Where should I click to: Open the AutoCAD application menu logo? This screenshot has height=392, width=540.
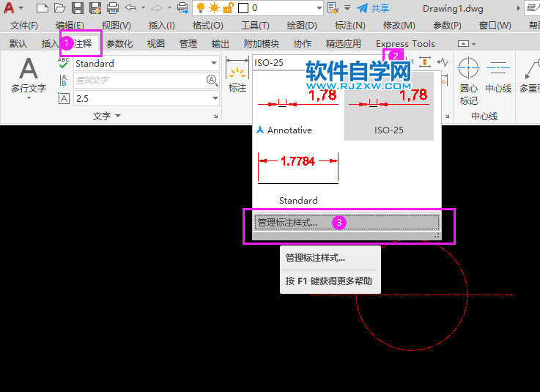coord(10,7)
